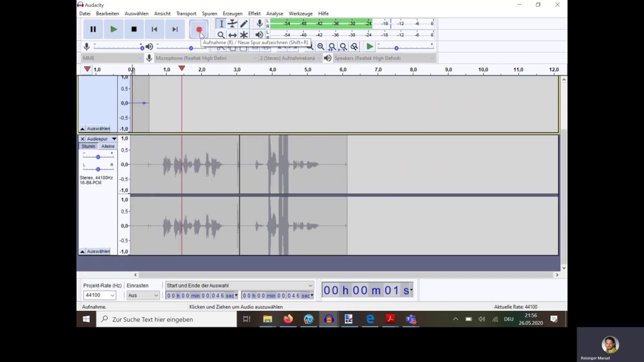The width and height of the screenshot is (644, 362).
Task: Click the red Record button
Action: click(x=199, y=30)
